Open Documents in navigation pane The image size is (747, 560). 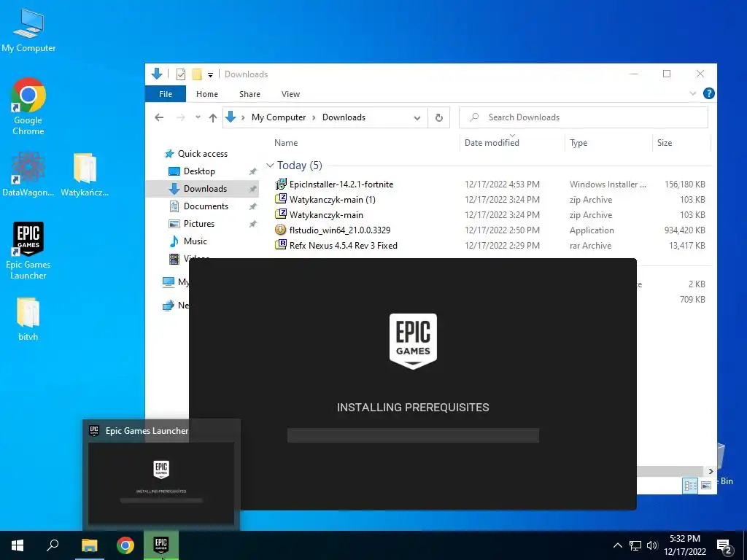point(206,206)
